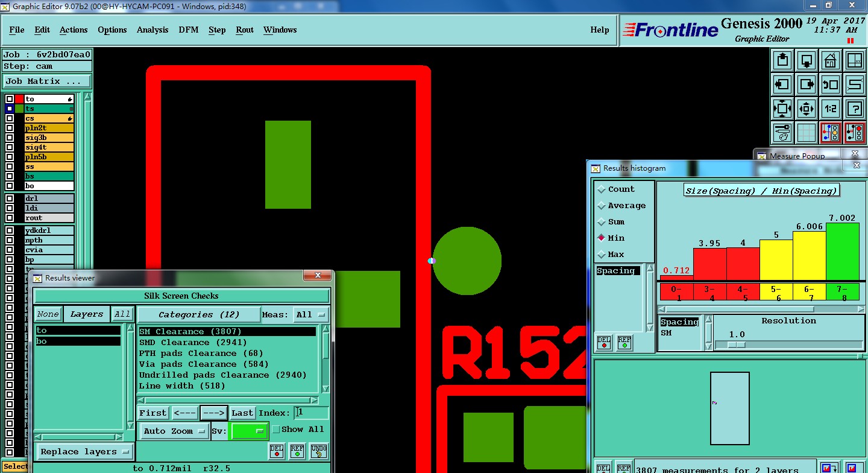Click the Job Matrix button
The height and width of the screenshot is (473, 868).
[47, 81]
